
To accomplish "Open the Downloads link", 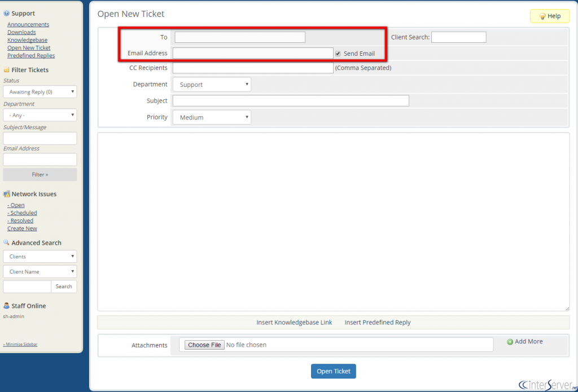I will [x=21, y=32].
